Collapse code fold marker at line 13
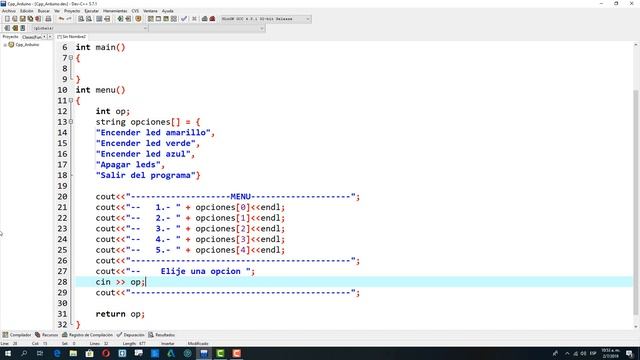Image resolution: width=640 pixels, height=360 pixels. tap(71, 122)
